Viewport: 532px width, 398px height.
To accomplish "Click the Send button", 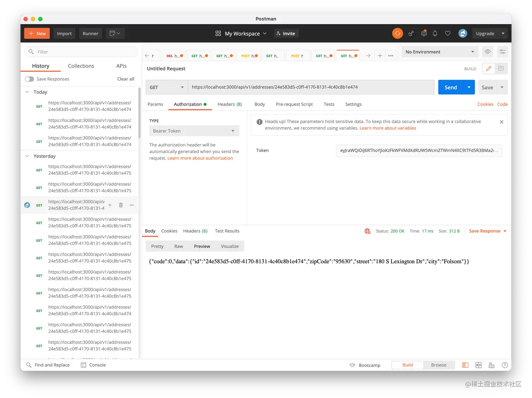I will click(450, 87).
